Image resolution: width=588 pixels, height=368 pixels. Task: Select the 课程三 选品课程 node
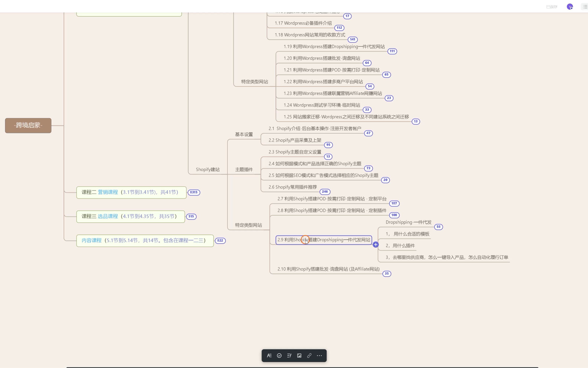pyautogui.click(x=131, y=216)
